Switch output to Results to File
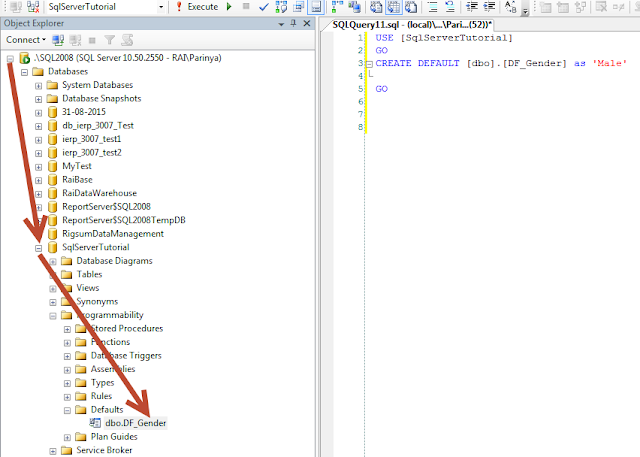640x457 pixels. tap(411, 7)
